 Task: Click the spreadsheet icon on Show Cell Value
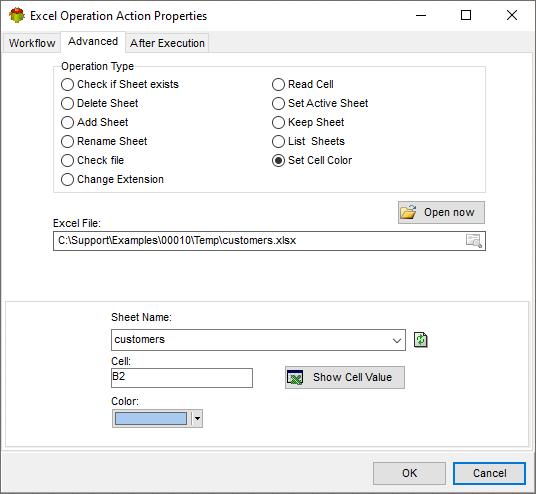(x=295, y=377)
